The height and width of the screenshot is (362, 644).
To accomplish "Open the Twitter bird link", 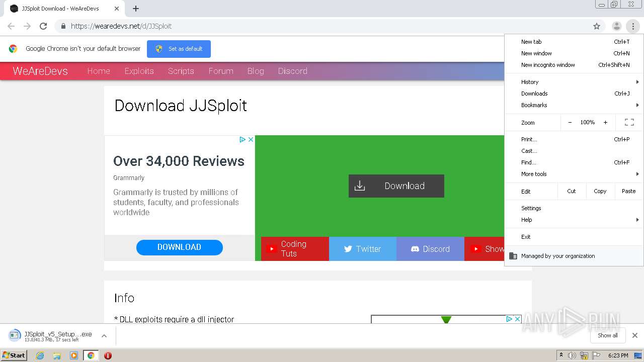I will click(363, 249).
